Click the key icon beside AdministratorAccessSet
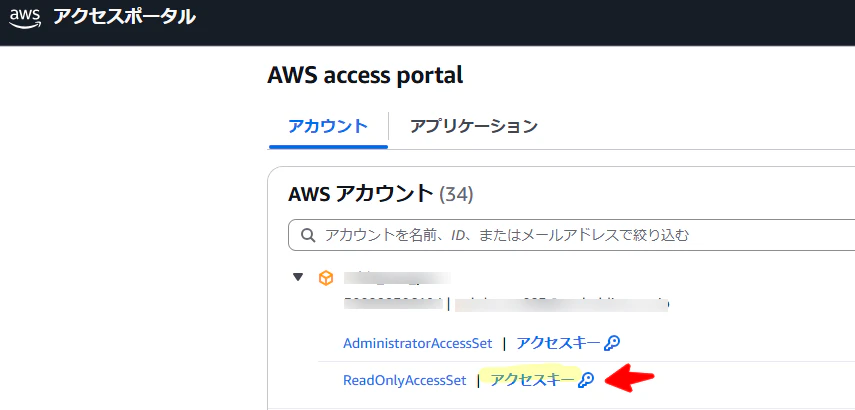Screen dimensions: 855x410 click(613, 343)
